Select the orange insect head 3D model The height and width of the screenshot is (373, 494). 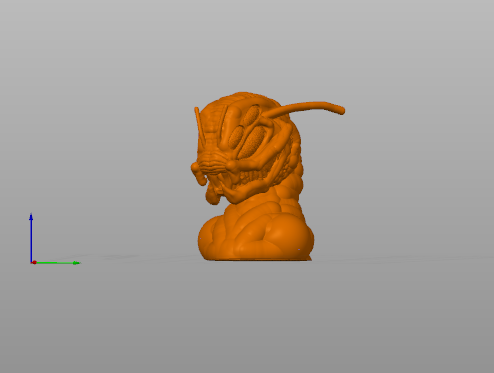coord(253,176)
